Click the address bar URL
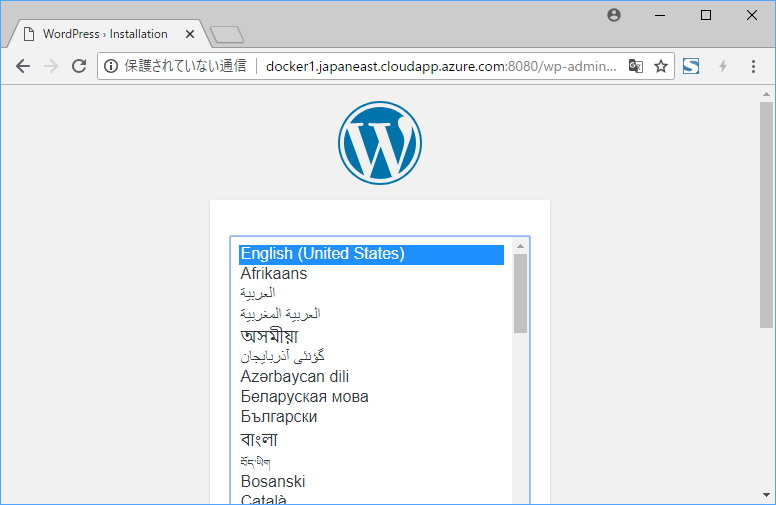This screenshot has height=505, width=776. (x=441, y=66)
